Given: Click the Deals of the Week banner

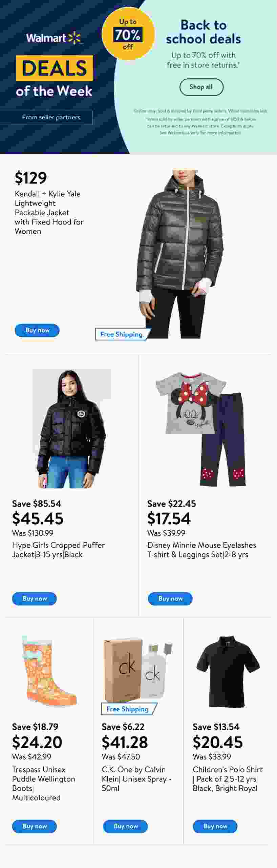Looking at the screenshot, I should click(x=54, y=76).
